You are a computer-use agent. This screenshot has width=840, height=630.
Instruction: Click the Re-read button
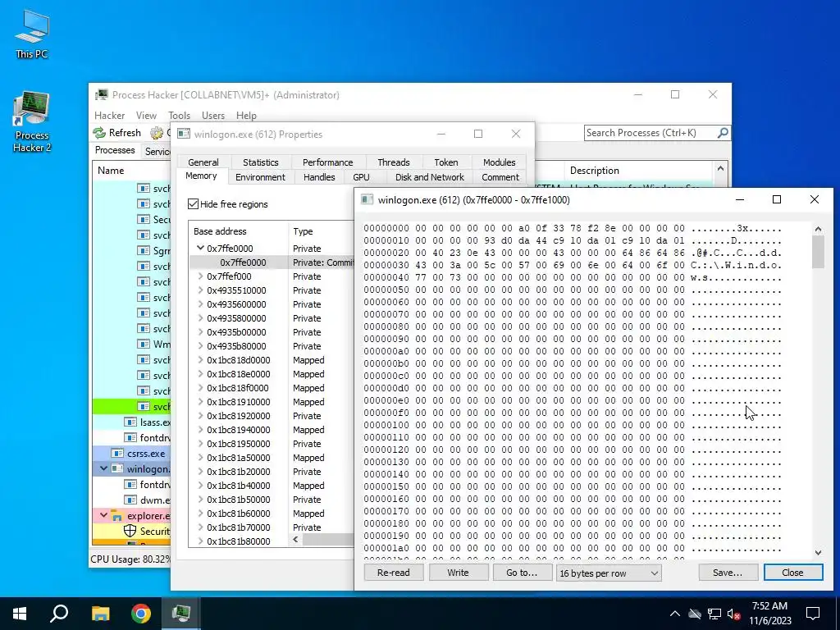394,573
